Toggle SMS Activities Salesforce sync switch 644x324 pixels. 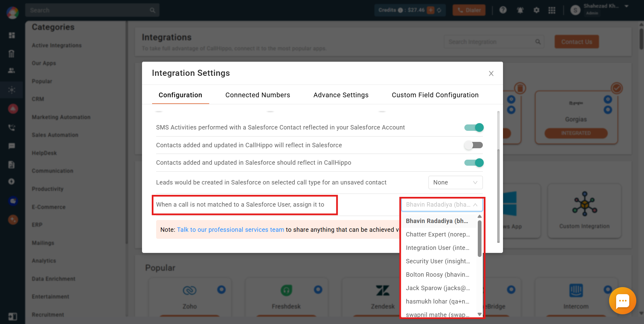pos(474,127)
